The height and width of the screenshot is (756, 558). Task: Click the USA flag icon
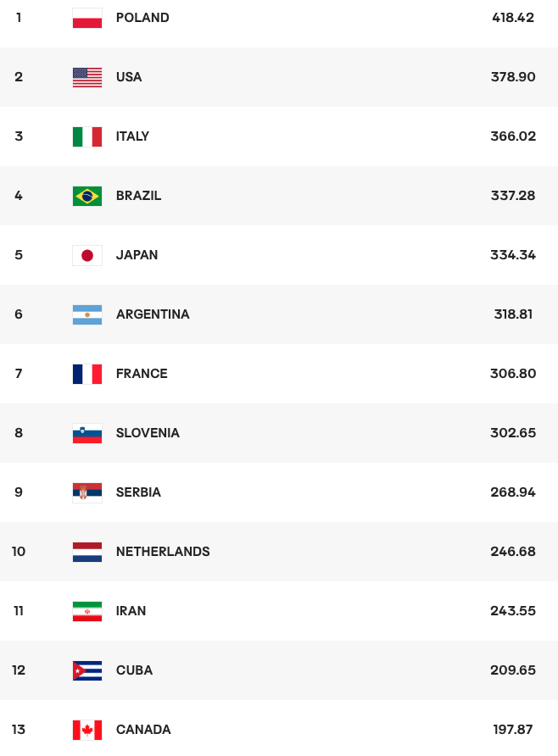[x=87, y=77]
